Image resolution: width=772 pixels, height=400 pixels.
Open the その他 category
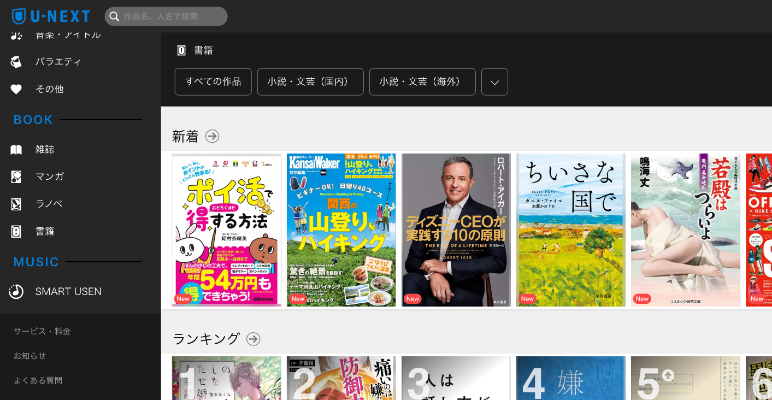49,89
